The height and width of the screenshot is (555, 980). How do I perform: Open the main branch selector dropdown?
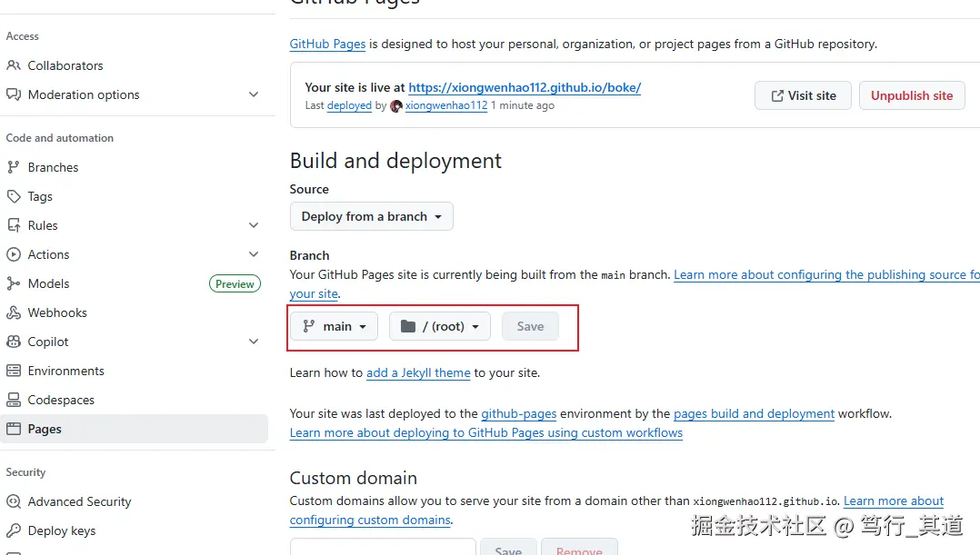pos(334,326)
